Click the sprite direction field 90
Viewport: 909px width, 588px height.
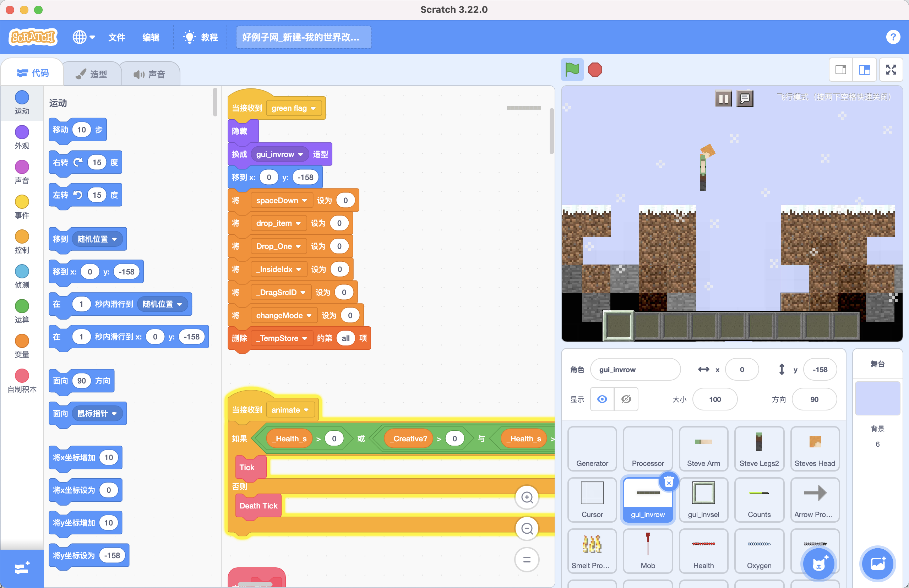tap(814, 399)
